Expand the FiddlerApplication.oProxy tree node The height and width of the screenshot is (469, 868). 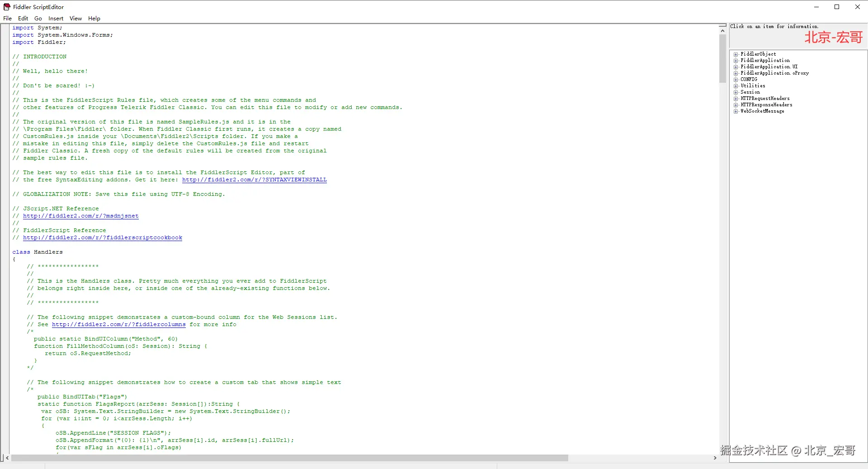coord(736,73)
